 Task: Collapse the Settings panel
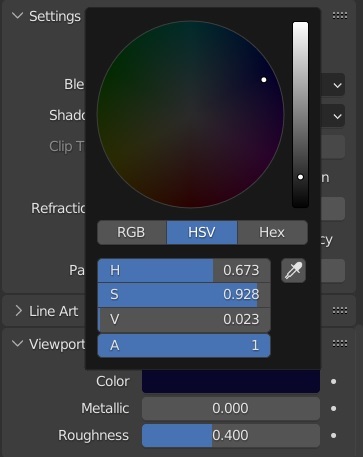pyautogui.click(x=17, y=16)
